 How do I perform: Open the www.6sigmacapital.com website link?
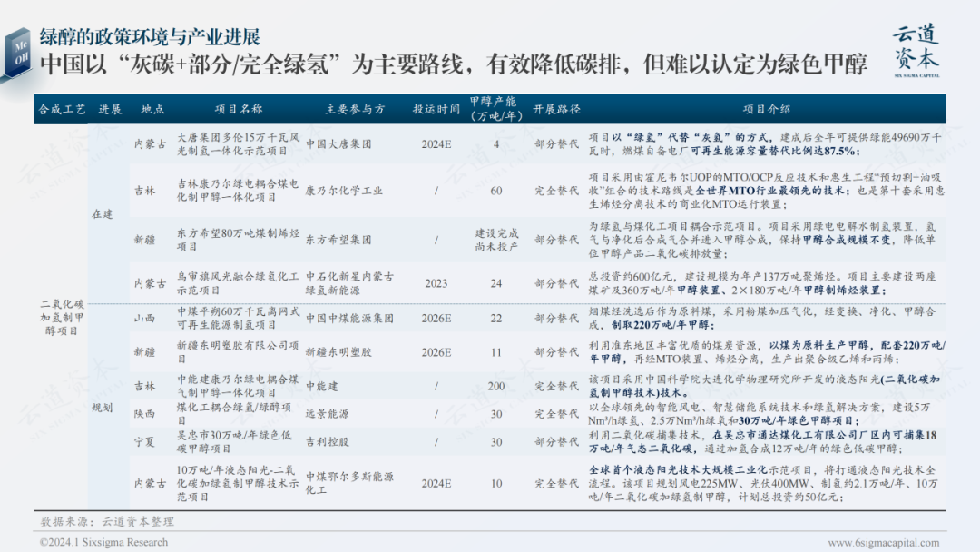(883, 543)
